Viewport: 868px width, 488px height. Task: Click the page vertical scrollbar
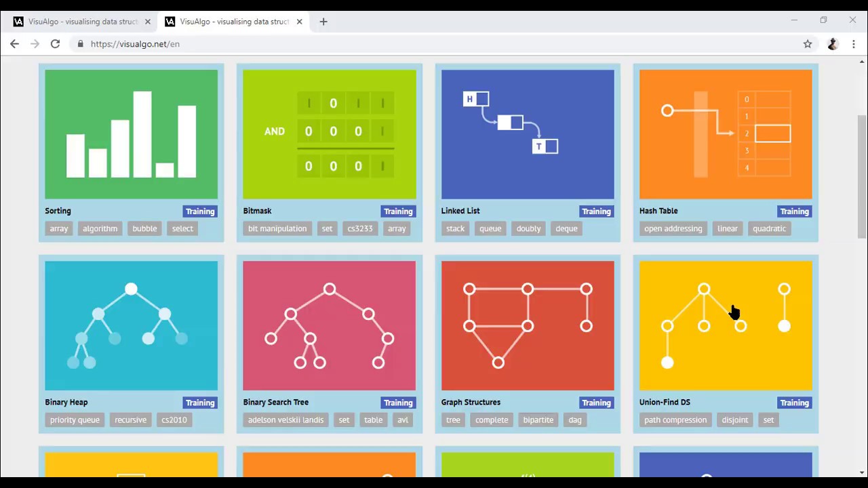[x=862, y=176]
